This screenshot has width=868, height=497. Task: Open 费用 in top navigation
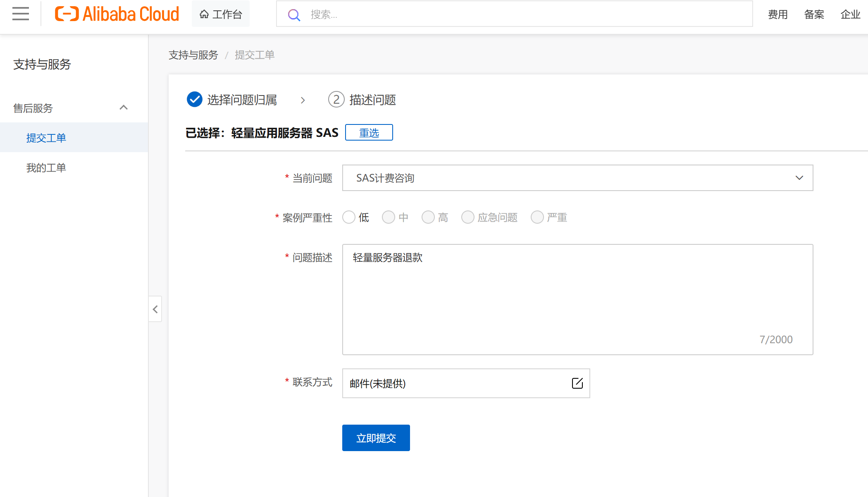click(777, 14)
